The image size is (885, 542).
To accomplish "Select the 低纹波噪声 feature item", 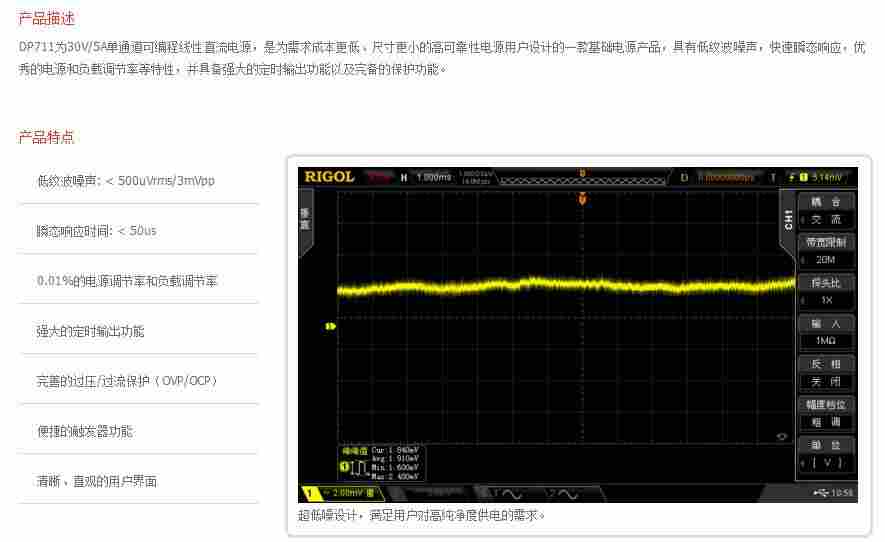I will point(125,181).
